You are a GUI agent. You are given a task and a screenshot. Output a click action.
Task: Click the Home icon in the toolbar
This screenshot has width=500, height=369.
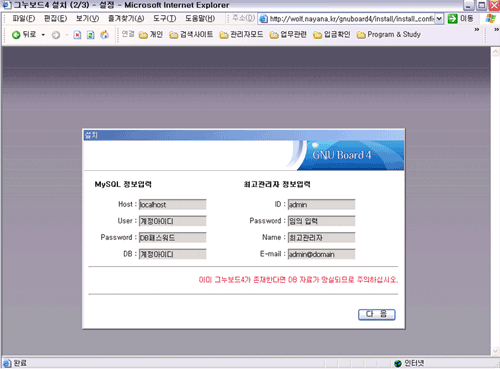104,35
